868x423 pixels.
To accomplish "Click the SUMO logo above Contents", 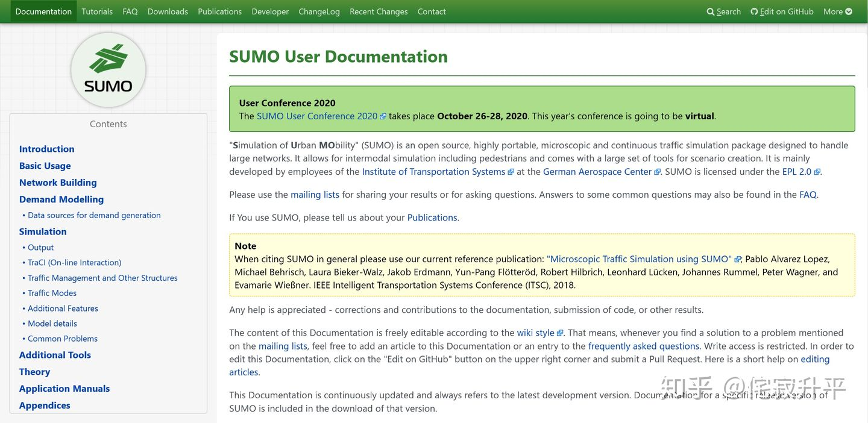I will 108,69.
